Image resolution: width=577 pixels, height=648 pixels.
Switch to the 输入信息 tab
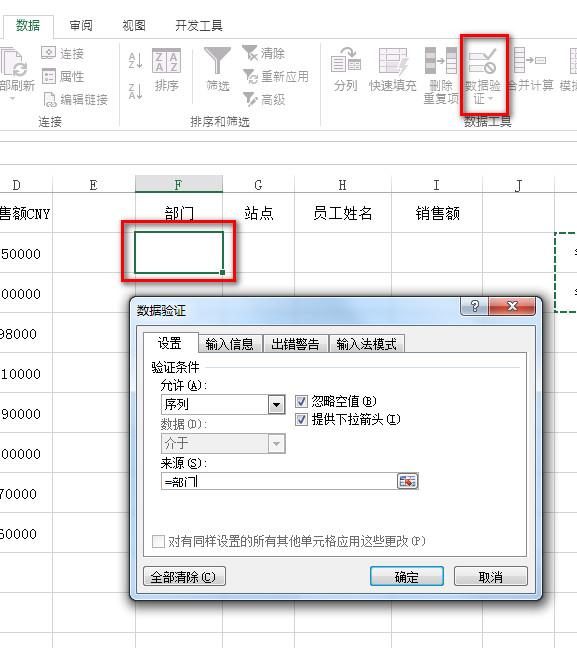[229, 344]
